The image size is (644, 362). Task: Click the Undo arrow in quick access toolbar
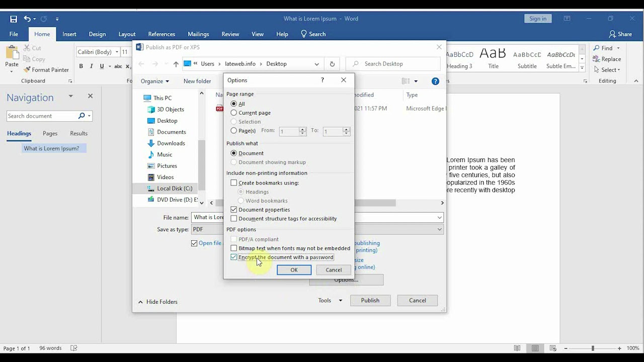coord(27,19)
